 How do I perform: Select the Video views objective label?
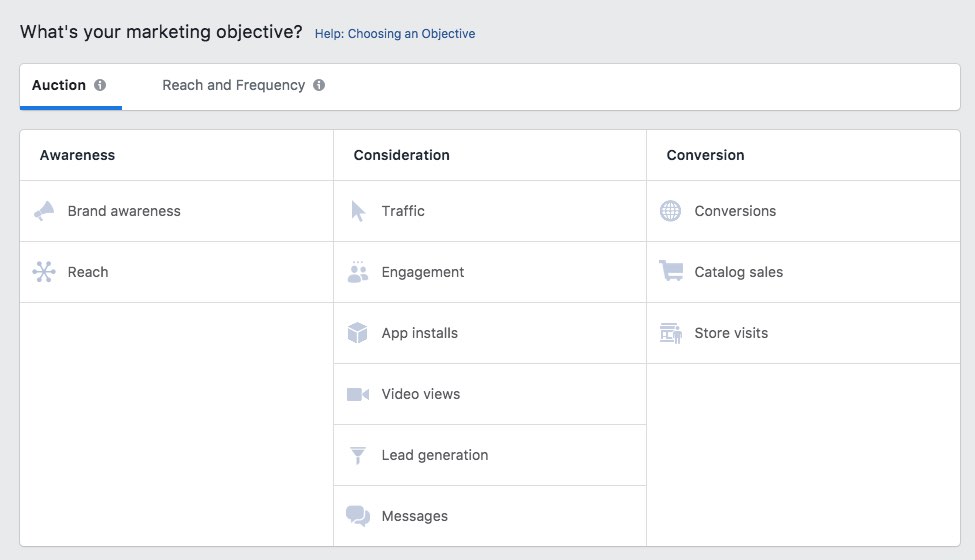pyautogui.click(x=421, y=394)
